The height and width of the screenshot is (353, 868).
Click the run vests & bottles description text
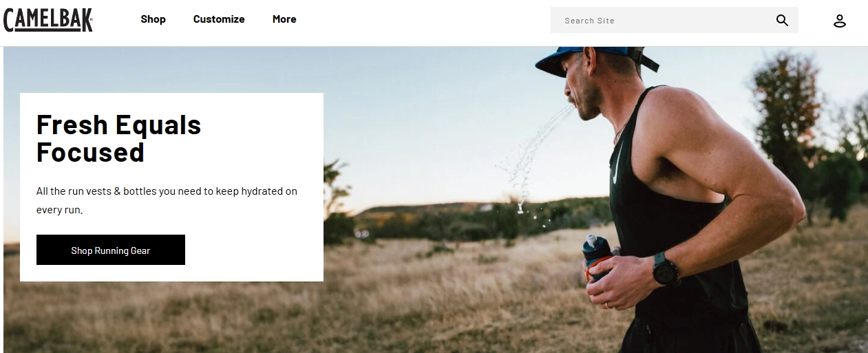coord(167,200)
